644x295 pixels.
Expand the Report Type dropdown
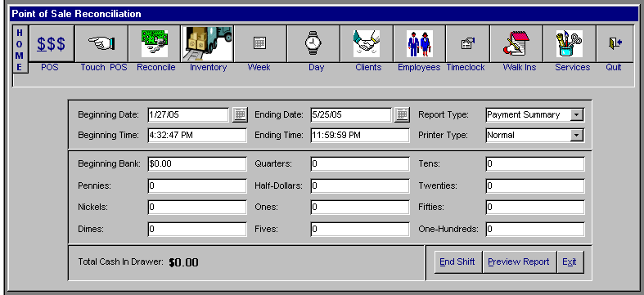pyautogui.click(x=577, y=115)
